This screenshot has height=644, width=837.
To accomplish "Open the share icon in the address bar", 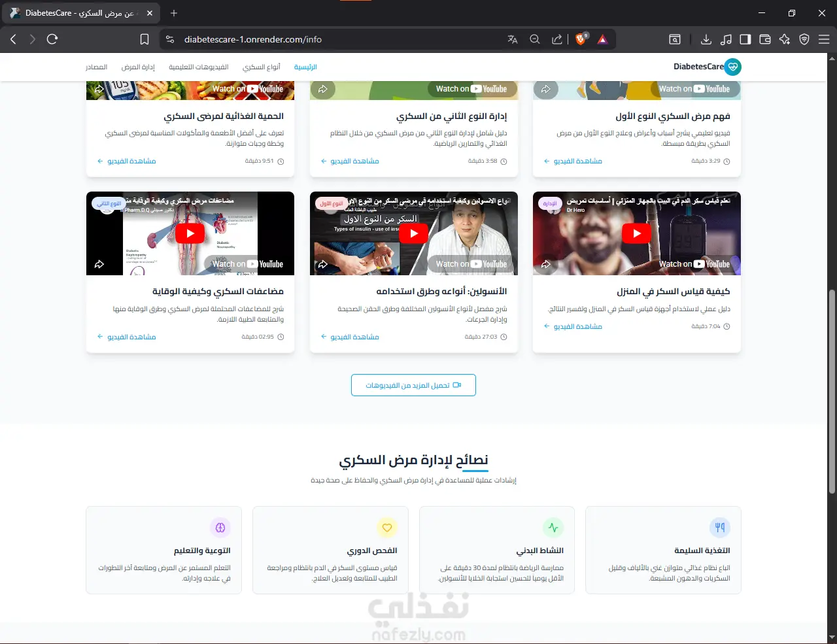I will pos(557,39).
